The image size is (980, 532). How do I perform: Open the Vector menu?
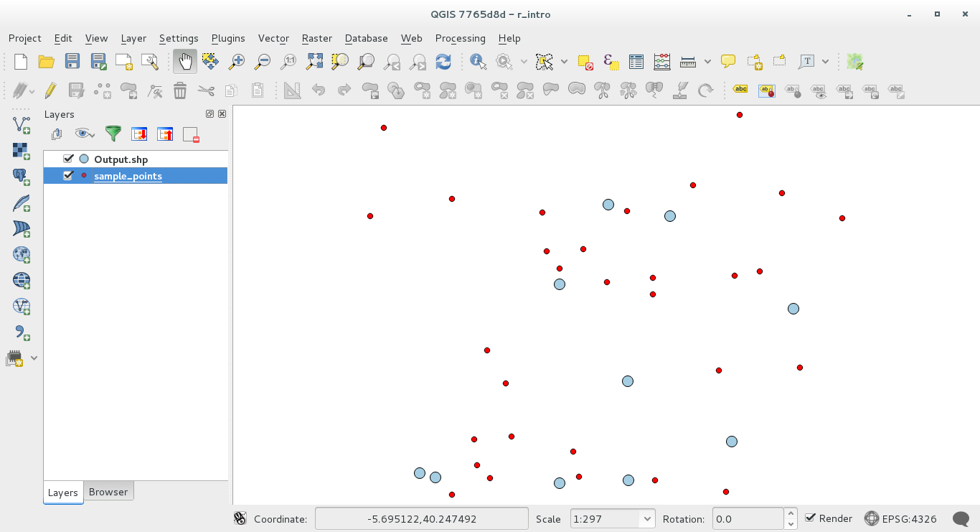[x=273, y=38]
